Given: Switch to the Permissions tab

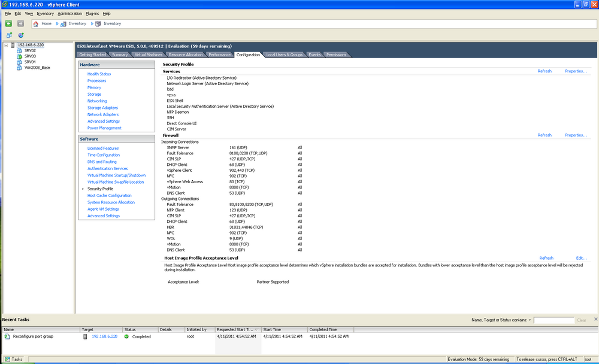Looking at the screenshot, I should pos(336,55).
